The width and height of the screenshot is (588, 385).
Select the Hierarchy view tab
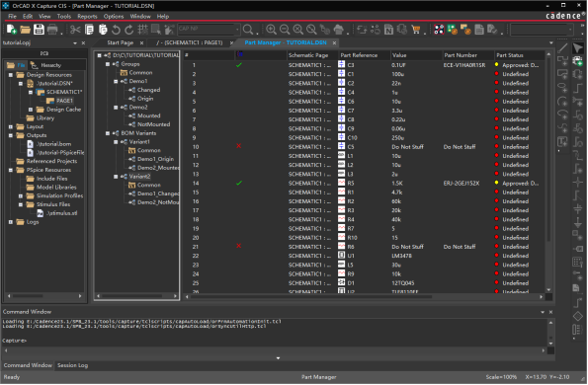coord(46,65)
